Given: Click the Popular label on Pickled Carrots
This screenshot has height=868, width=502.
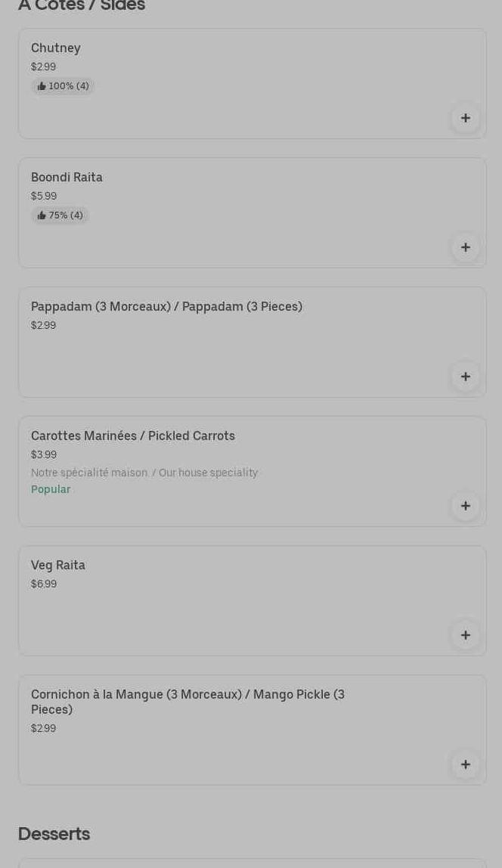Looking at the screenshot, I should 51,489.
